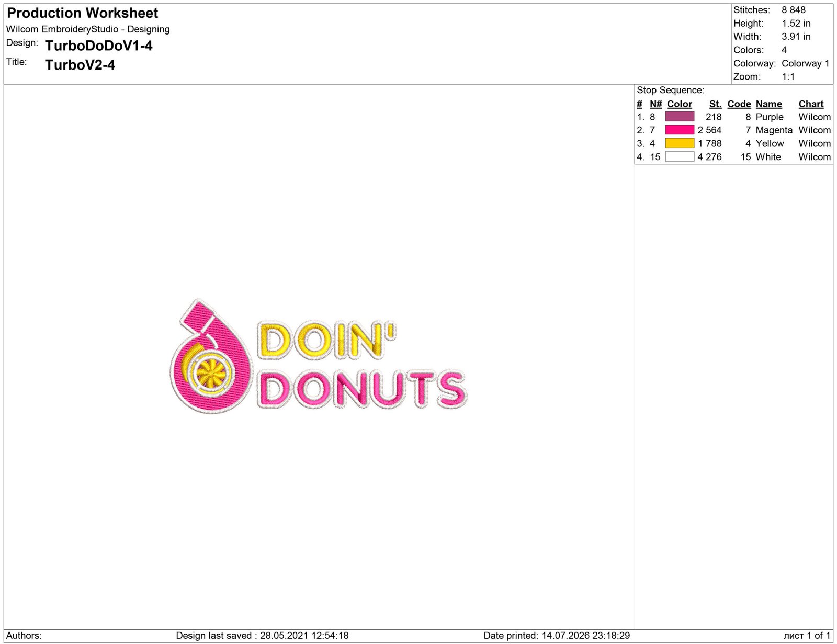
Task: Click the 'Chart' column header
Action: 811,104
